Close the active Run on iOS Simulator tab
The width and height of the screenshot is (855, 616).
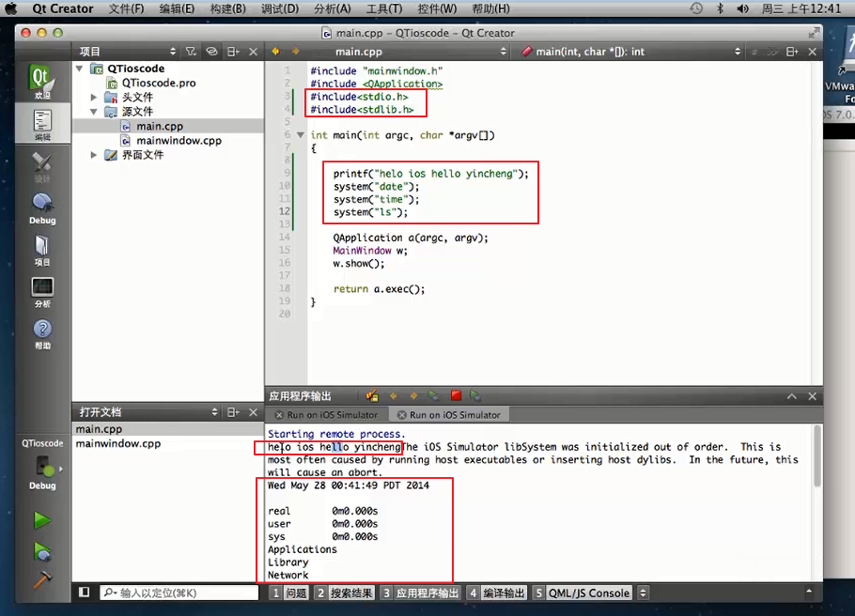(x=402, y=415)
